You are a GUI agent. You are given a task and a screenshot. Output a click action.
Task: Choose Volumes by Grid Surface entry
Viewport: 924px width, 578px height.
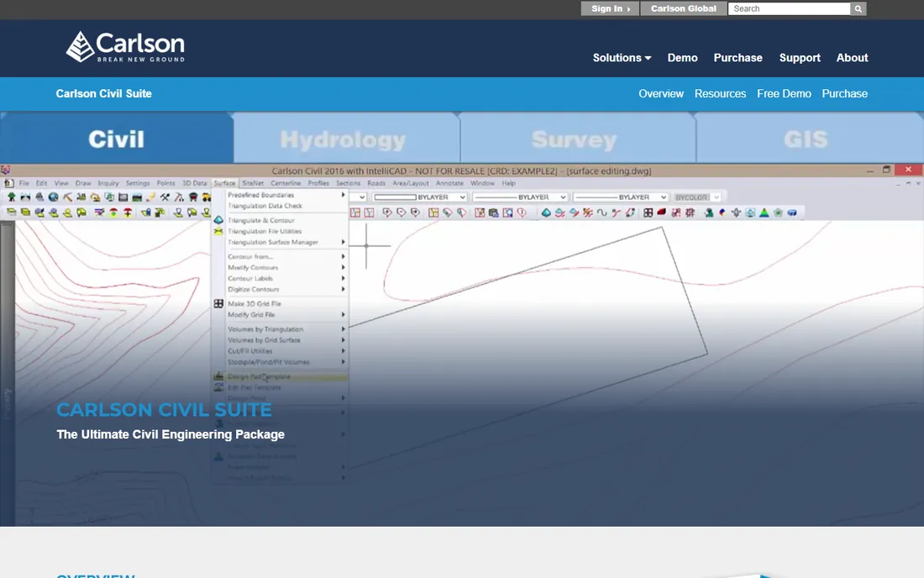[x=264, y=340]
